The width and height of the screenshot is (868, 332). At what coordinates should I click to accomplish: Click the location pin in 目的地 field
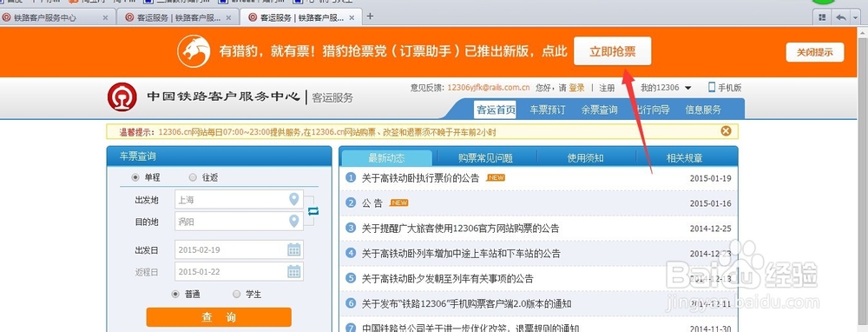pyautogui.click(x=294, y=221)
